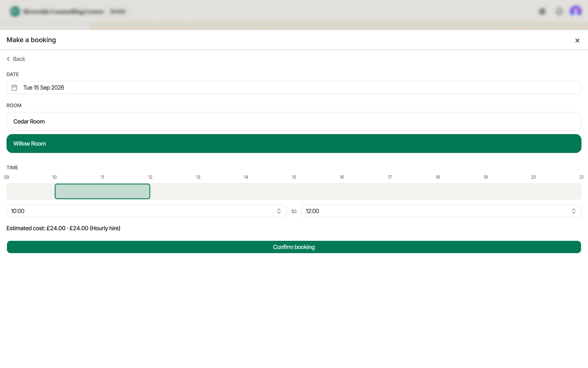Click the end time stepper arrows
588x368 pixels.
point(574,211)
